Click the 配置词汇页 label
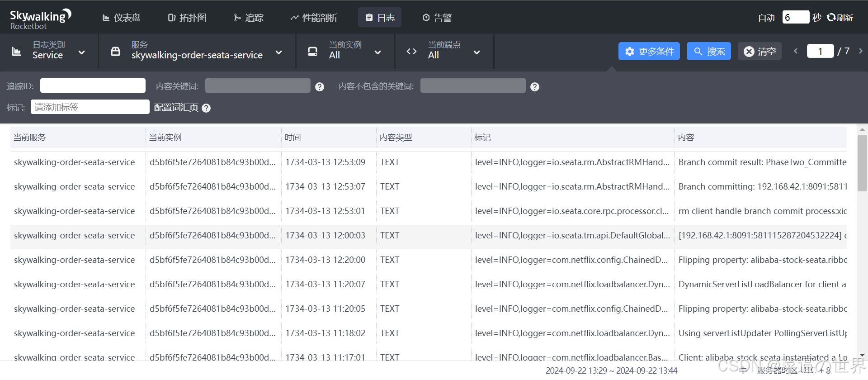This screenshot has height=380, width=868. (x=176, y=108)
